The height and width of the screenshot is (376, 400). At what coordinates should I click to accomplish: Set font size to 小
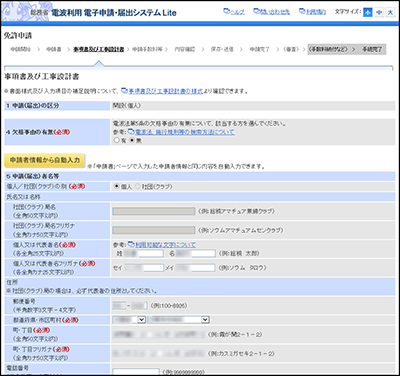tap(368, 12)
